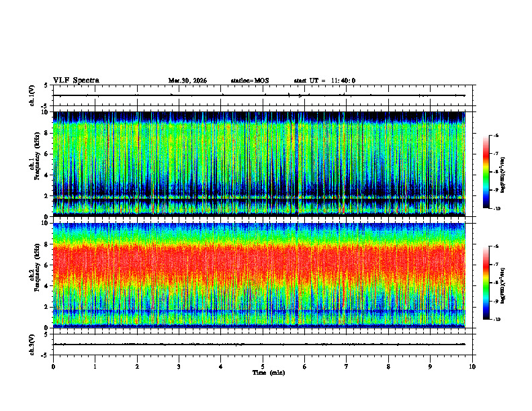Click the ch.3 voltage waveform trace

tap(259, 345)
